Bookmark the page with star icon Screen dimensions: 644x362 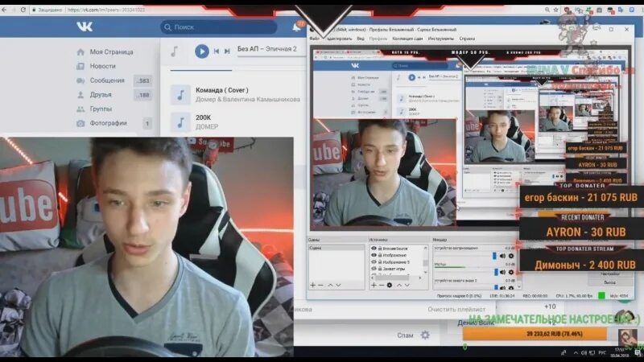tap(555, 10)
